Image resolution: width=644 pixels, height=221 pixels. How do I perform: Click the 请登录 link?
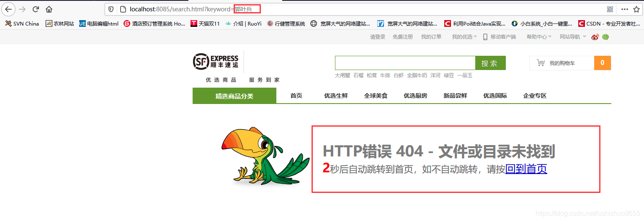378,37
